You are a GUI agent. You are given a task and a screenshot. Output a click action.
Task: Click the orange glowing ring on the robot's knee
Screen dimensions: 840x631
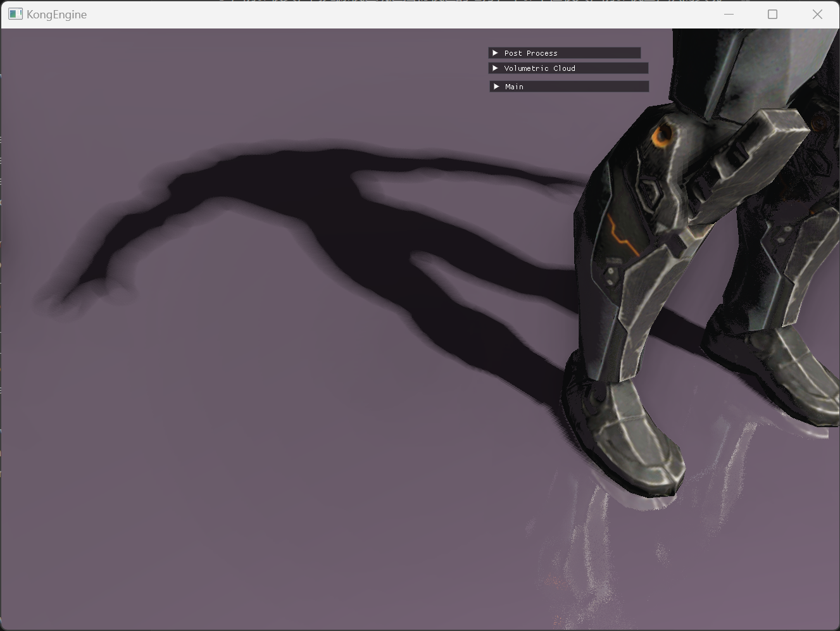pyautogui.click(x=662, y=135)
